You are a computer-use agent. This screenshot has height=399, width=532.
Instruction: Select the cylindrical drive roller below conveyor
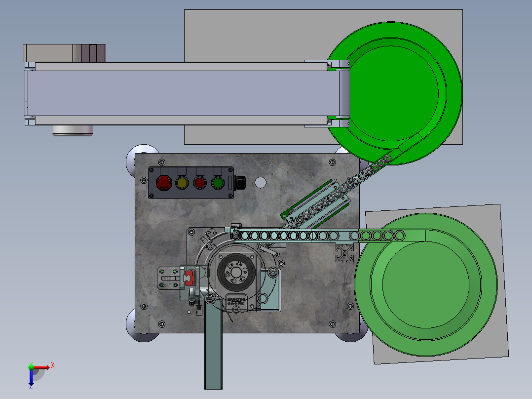[73, 130]
